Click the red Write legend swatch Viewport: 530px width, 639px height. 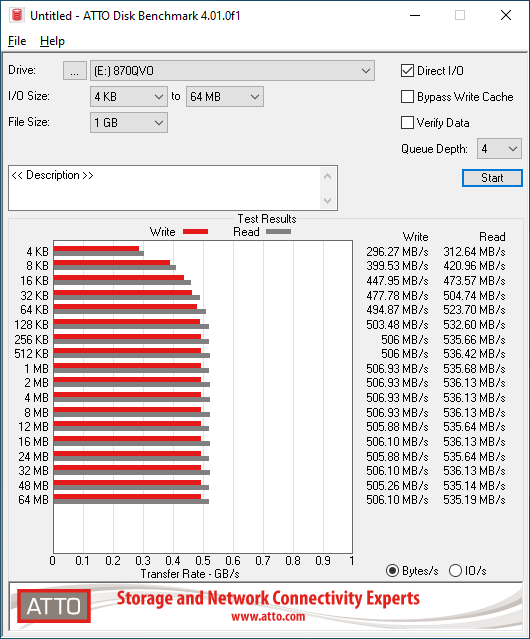(x=196, y=231)
